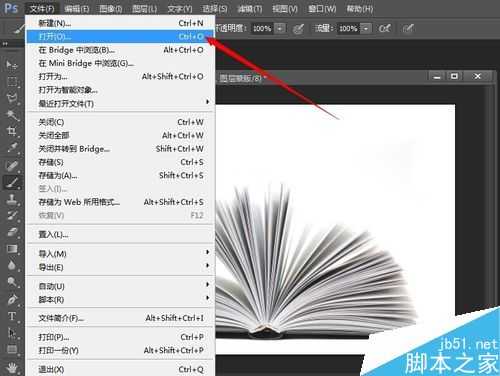This screenshot has height=376, width=500.
Task: Select the Clone Stamp tool
Action: pos(12,199)
